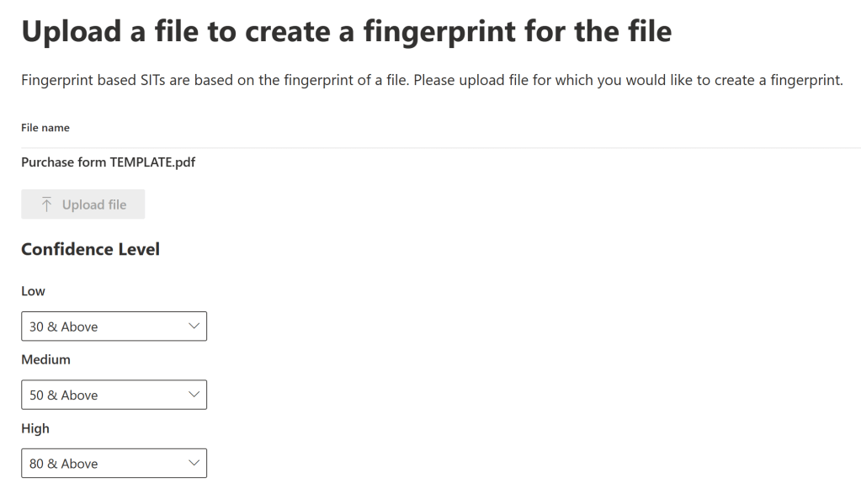The image size is (861, 504).
Task: Click the Purchase form TEMPLATE.pdf file entry
Action: click(108, 162)
